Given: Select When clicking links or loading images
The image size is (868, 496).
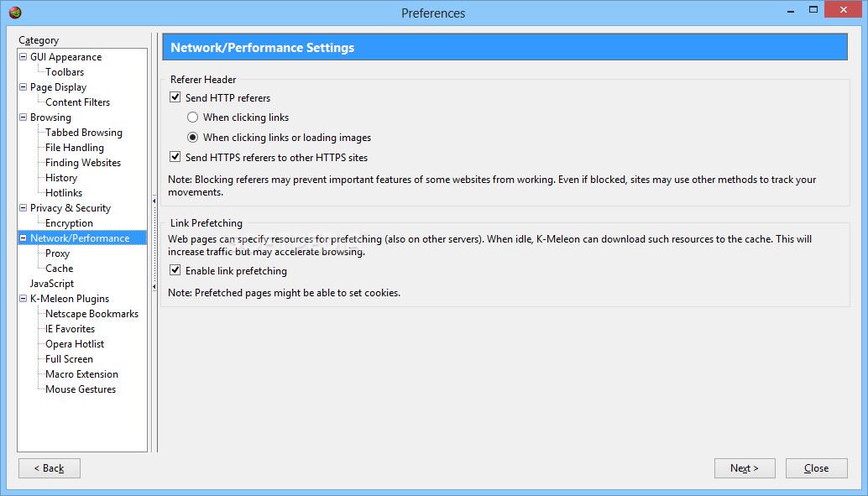Looking at the screenshot, I should click(192, 138).
